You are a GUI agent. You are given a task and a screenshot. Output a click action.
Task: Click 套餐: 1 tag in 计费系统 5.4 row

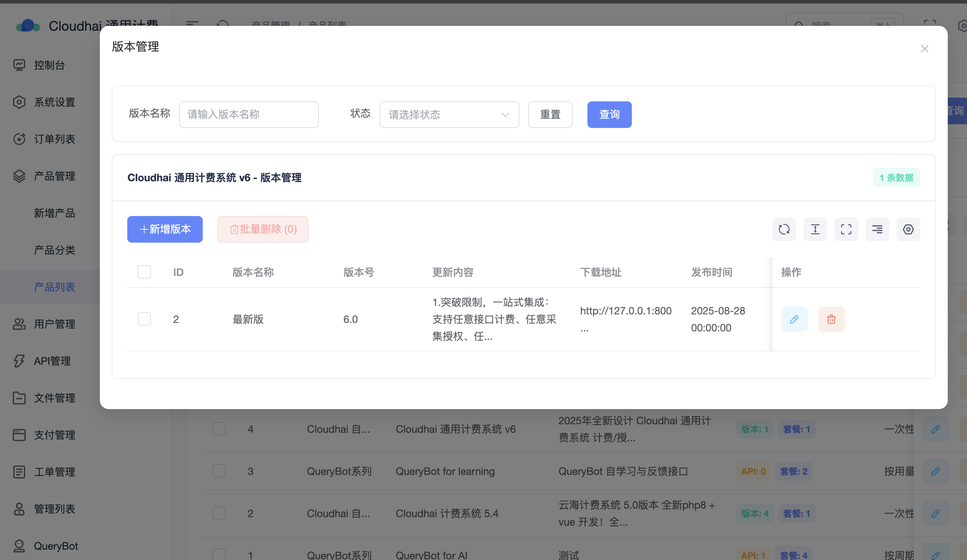pyautogui.click(x=796, y=513)
